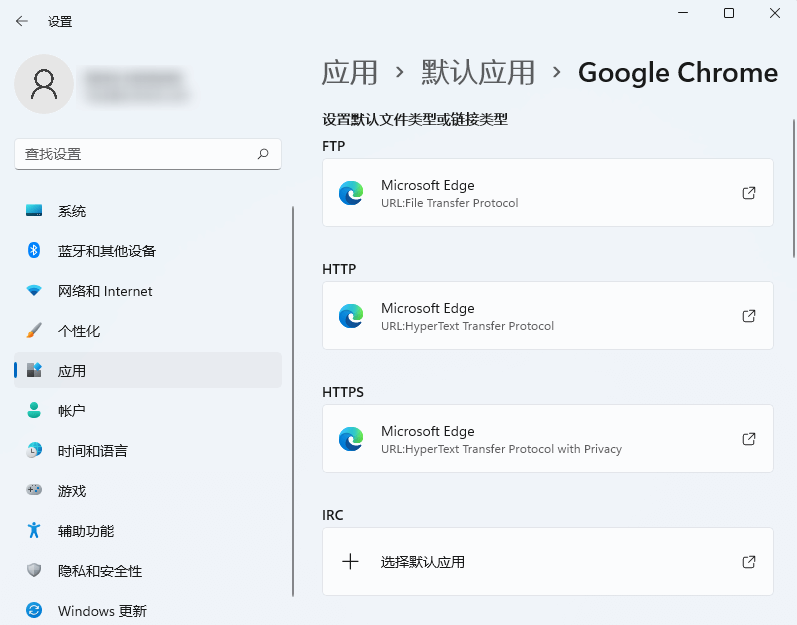The height and width of the screenshot is (625, 797).
Task: Open the Windows 更新 page
Action: point(148,610)
